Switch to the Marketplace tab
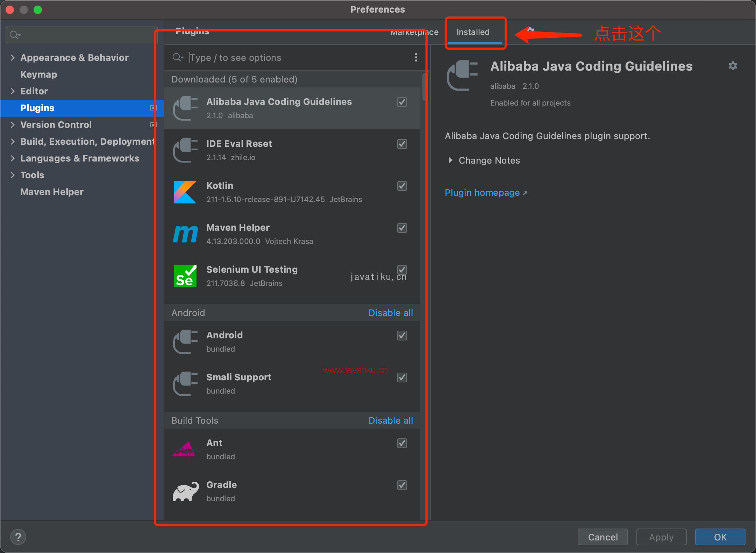Image resolution: width=756 pixels, height=553 pixels. pos(414,32)
